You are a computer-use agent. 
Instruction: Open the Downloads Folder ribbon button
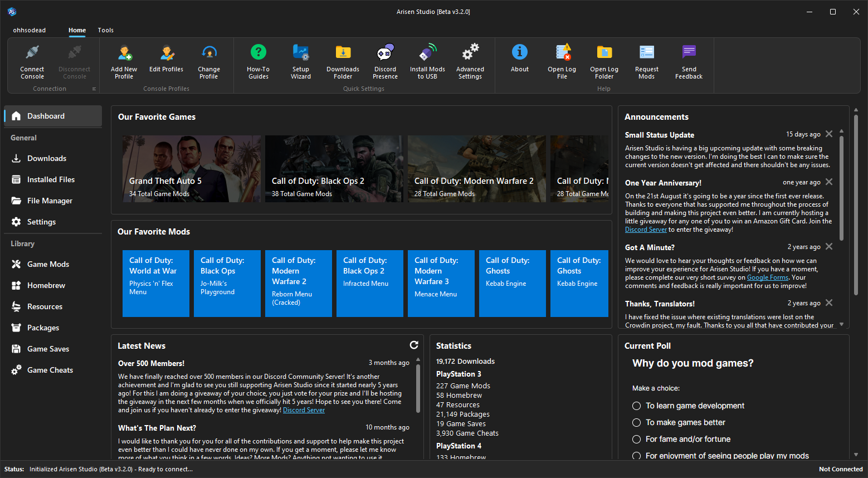point(343,61)
